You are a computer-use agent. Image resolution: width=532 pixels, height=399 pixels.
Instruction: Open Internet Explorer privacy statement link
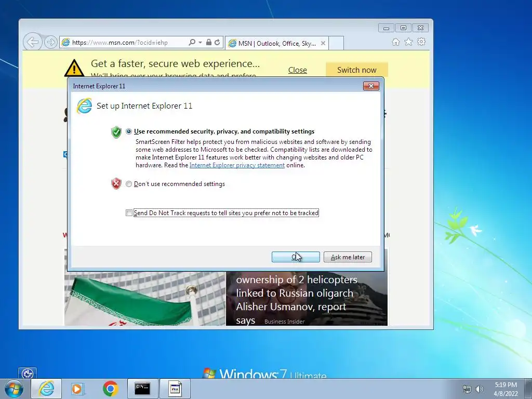237,165
